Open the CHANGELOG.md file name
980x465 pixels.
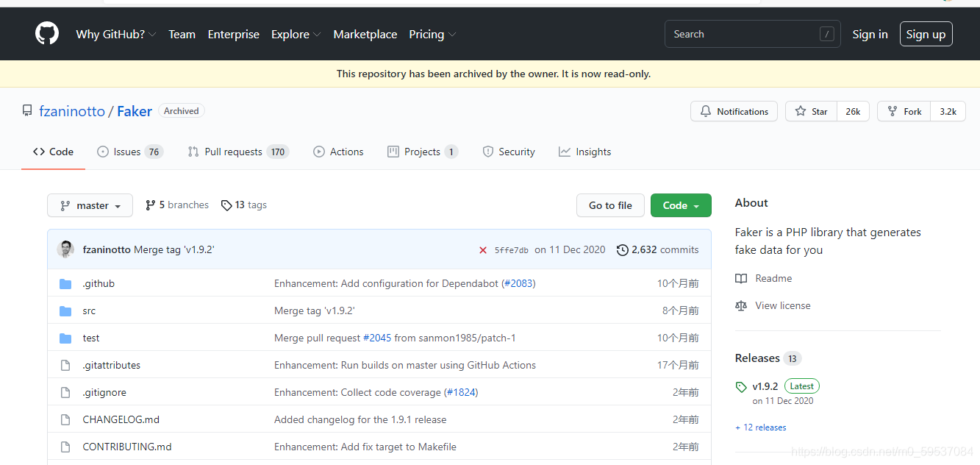coord(121,420)
